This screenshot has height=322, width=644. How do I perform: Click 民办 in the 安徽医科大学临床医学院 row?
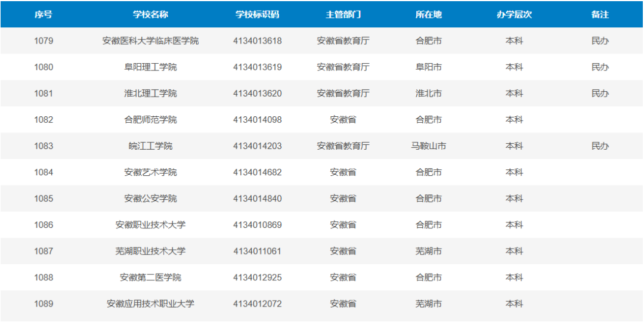(600, 41)
